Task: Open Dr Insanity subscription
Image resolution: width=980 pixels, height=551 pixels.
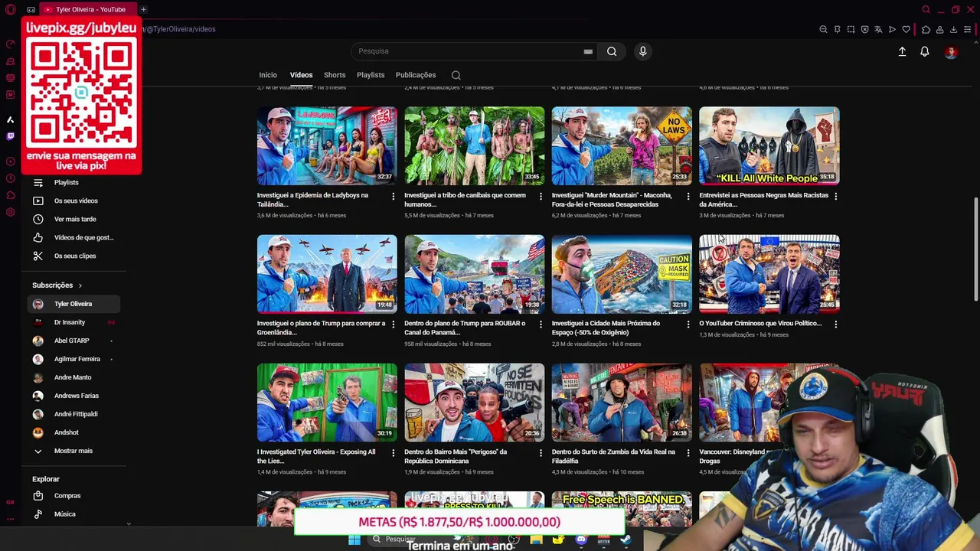Action: click(x=73, y=322)
